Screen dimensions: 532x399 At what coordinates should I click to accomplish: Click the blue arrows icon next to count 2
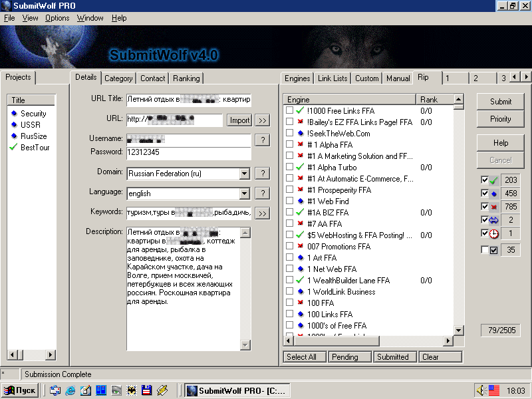point(493,220)
